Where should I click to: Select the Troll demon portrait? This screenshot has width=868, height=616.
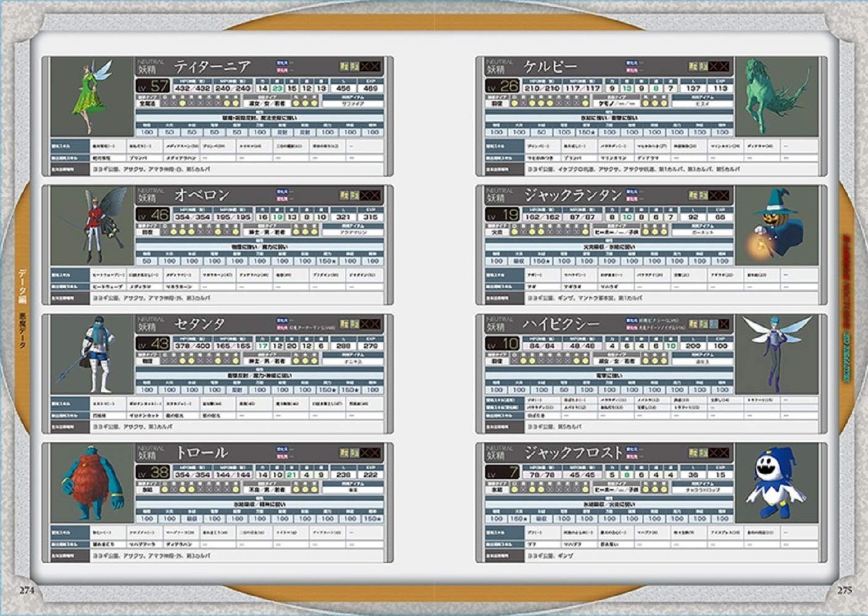point(92,483)
